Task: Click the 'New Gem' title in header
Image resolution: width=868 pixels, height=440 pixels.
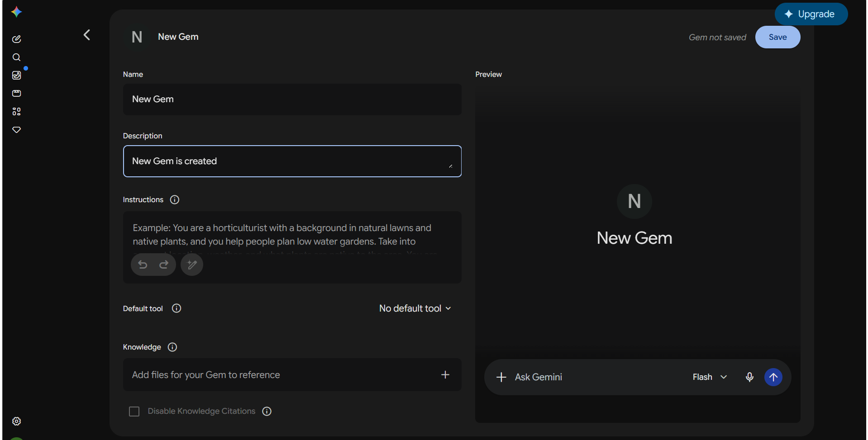Action: point(178,37)
